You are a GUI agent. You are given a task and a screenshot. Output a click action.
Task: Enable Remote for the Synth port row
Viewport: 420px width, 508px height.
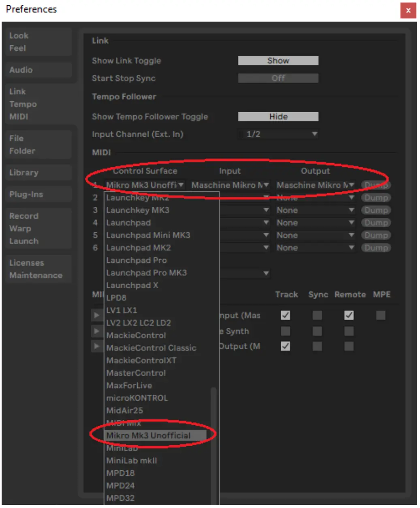[349, 332]
